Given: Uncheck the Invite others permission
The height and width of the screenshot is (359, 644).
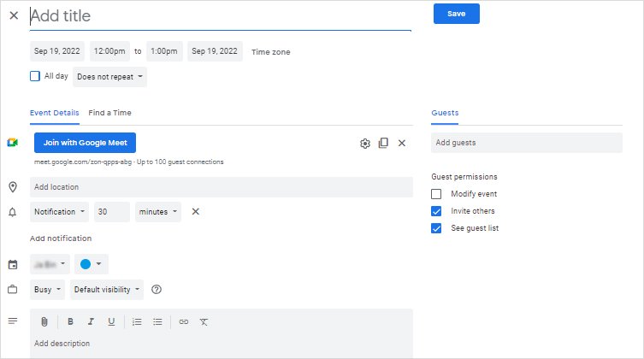Looking at the screenshot, I should pyautogui.click(x=436, y=211).
